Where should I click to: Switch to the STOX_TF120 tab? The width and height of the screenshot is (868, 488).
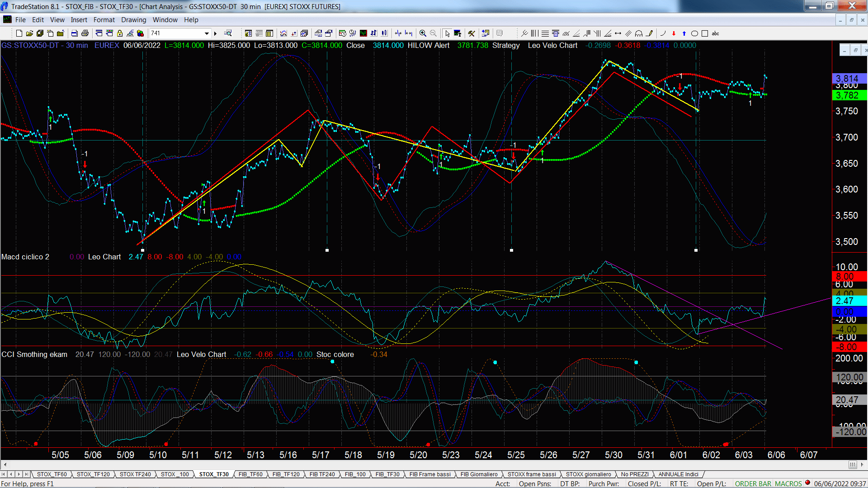click(x=93, y=474)
